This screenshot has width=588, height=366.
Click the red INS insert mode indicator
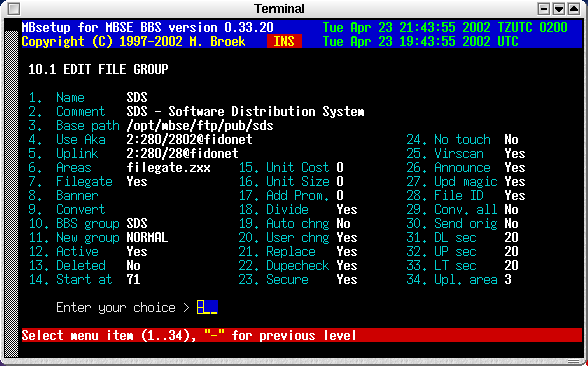[x=284, y=41]
